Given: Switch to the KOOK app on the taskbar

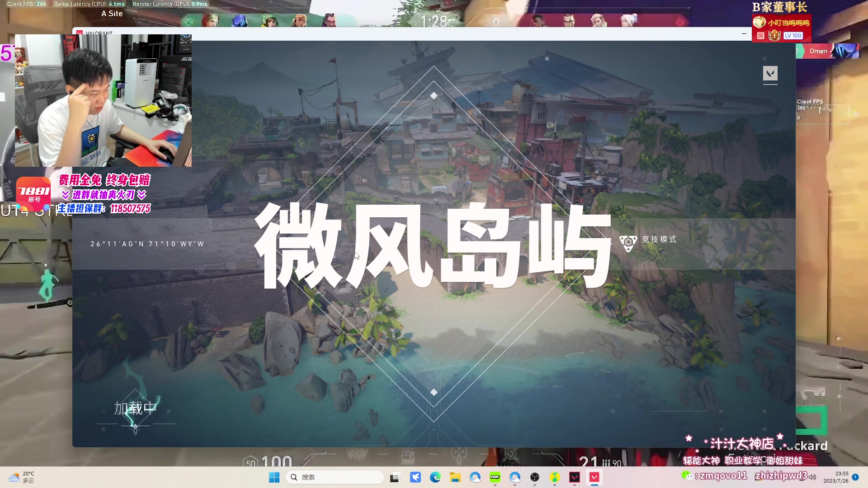Looking at the screenshot, I should (x=495, y=477).
